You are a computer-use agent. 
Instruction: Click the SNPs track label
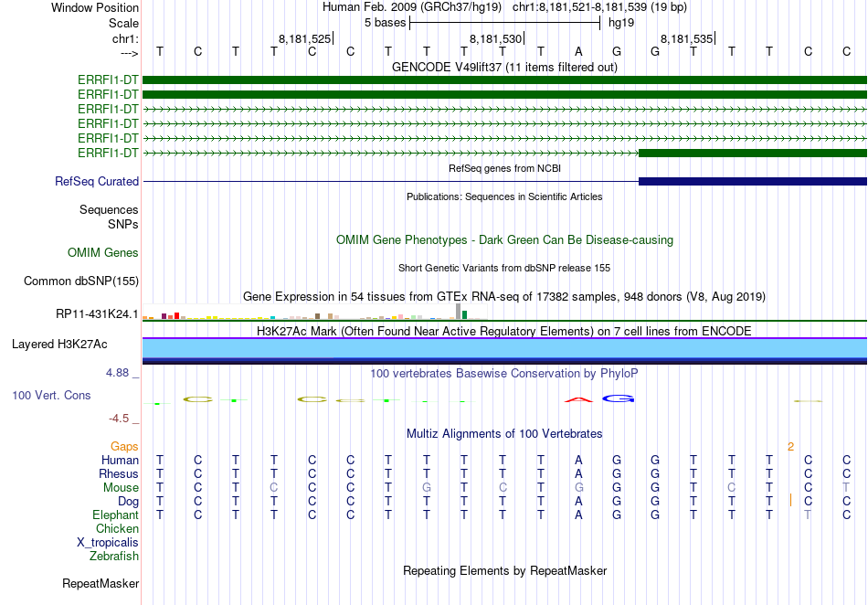pos(123,224)
